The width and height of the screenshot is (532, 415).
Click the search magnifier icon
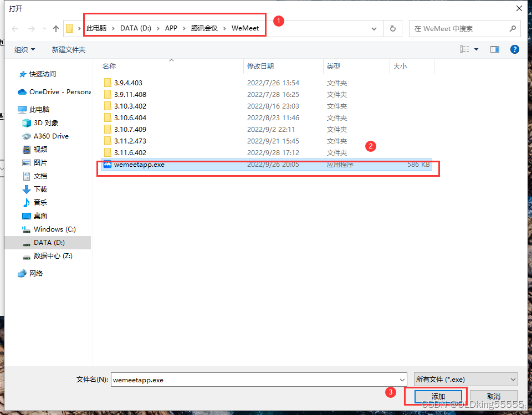pos(513,29)
